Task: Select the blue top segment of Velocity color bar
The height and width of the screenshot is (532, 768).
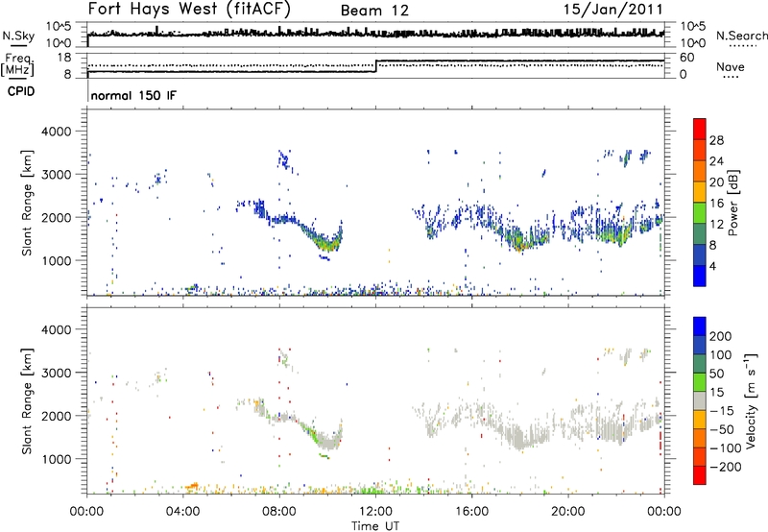Action: (x=700, y=326)
